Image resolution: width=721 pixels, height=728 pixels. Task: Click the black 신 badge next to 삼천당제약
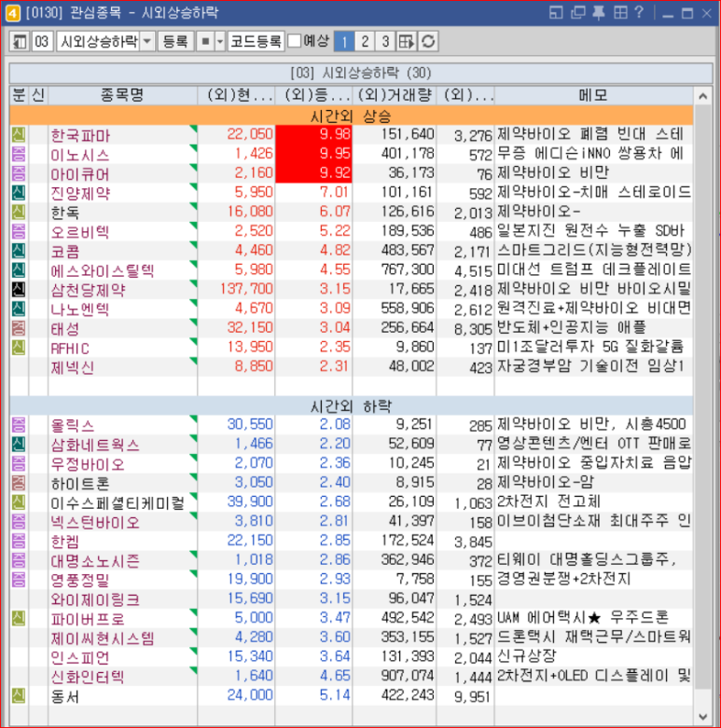click(x=19, y=289)
